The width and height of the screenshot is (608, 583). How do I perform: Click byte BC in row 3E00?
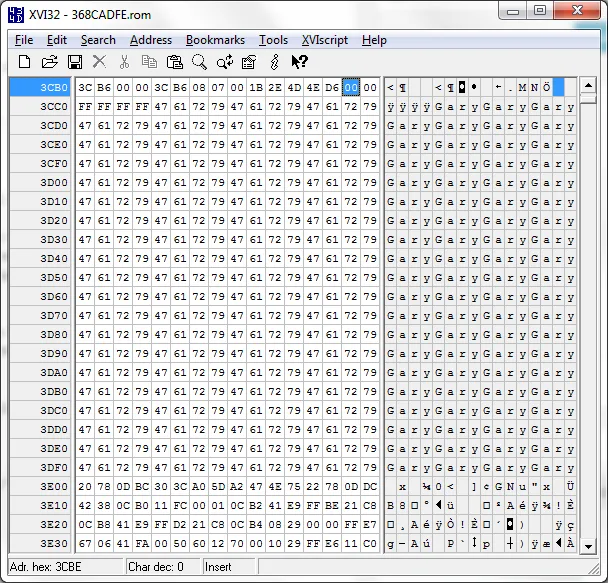[x=142, y=486]
